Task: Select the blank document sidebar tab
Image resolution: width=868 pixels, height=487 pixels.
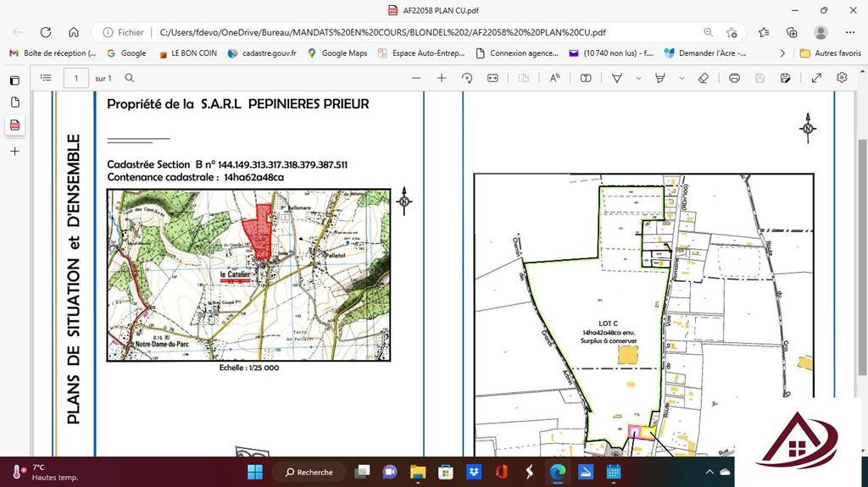Action: point(15,102)
